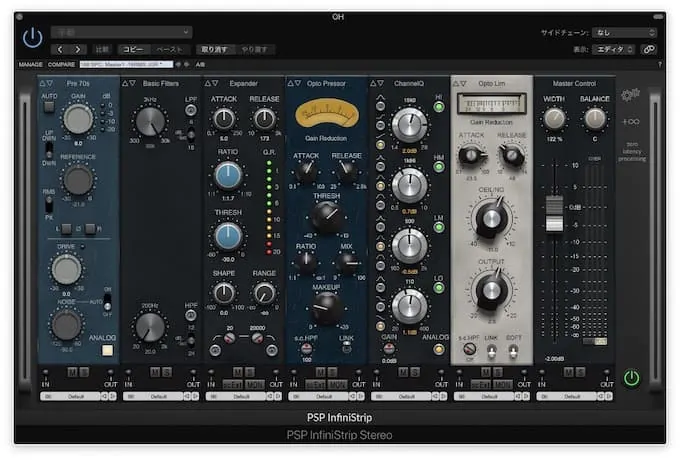
Task: Adjust Master Control WIDTH knob
Action: coord(554,119)
